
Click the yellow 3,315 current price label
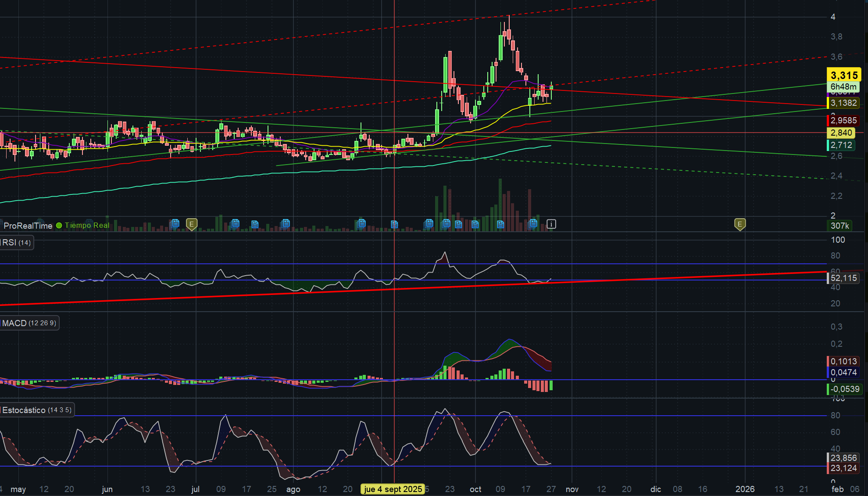pyautogui.click(x=844, y=75)
